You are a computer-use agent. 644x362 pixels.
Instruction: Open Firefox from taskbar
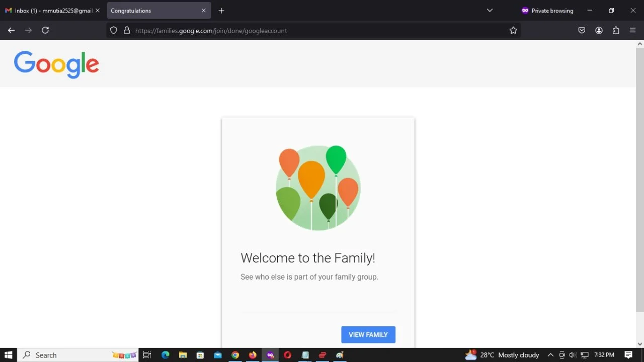click(253, 355)
